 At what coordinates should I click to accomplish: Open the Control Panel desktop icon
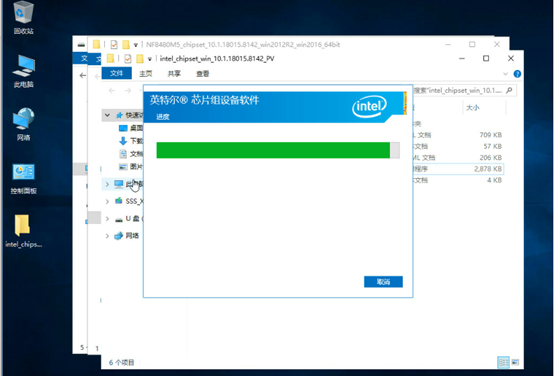click(x=23, y=178)
